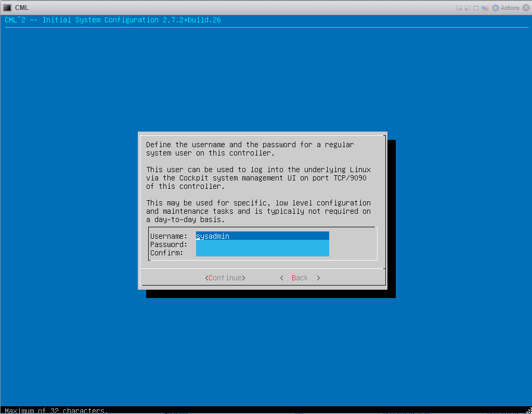Open the Actions gear menu
The image size is (532, 414).
click(x=496, y=8)
